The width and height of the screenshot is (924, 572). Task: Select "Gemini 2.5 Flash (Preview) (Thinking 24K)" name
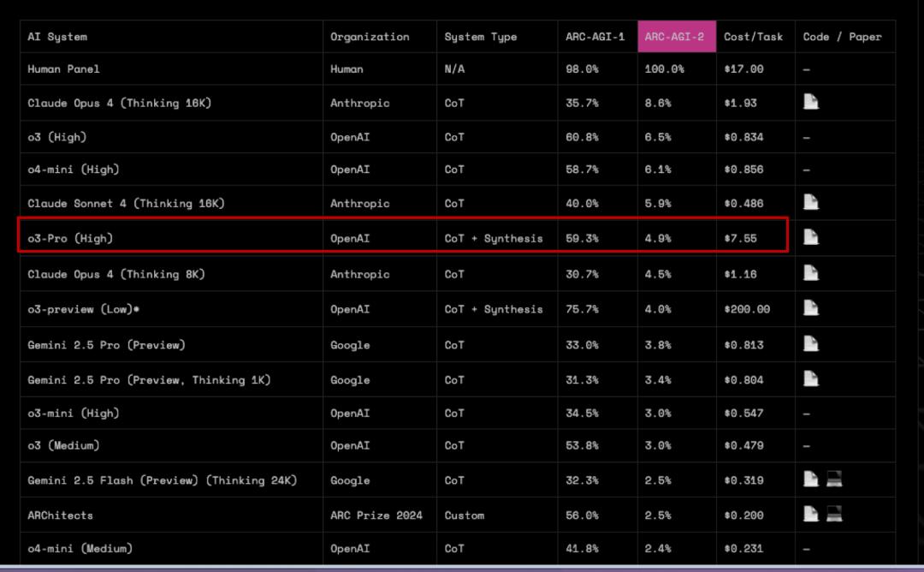[162, 480]
